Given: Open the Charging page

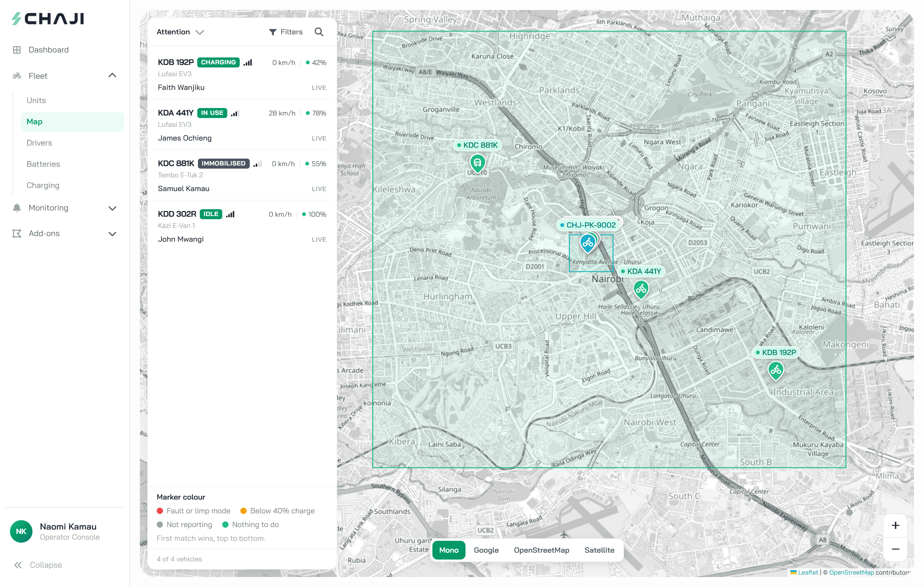Looking at the screenshot, I should (x=72, y=185).
